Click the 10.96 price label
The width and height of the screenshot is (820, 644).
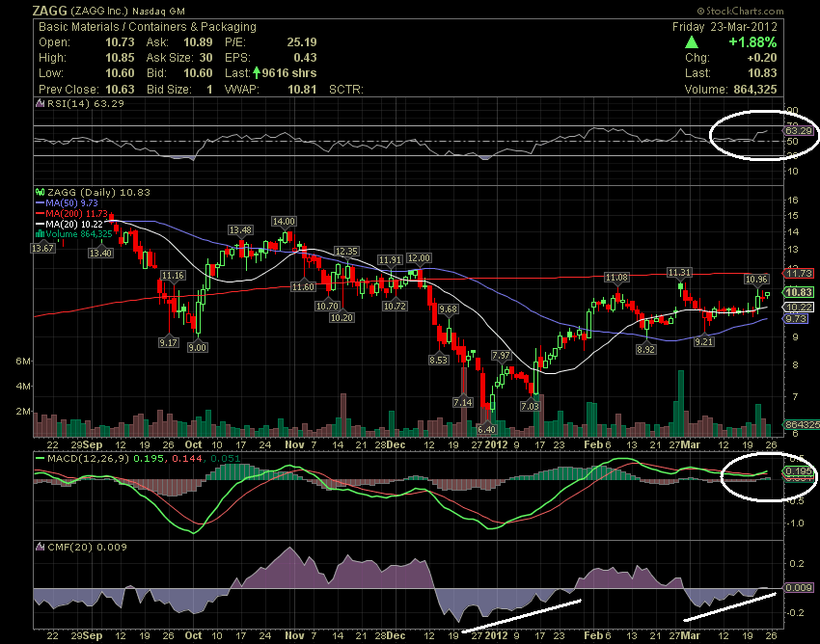click(x=756, y=280)
